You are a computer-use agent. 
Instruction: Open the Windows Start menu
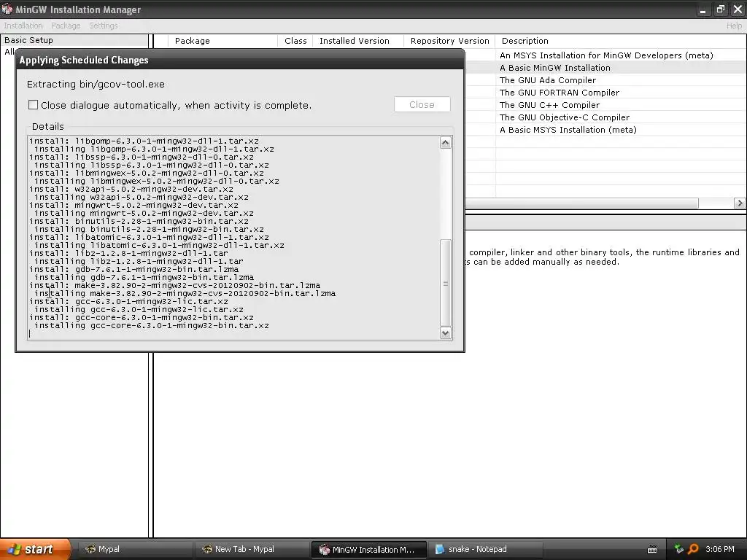(x=34, y=549)
